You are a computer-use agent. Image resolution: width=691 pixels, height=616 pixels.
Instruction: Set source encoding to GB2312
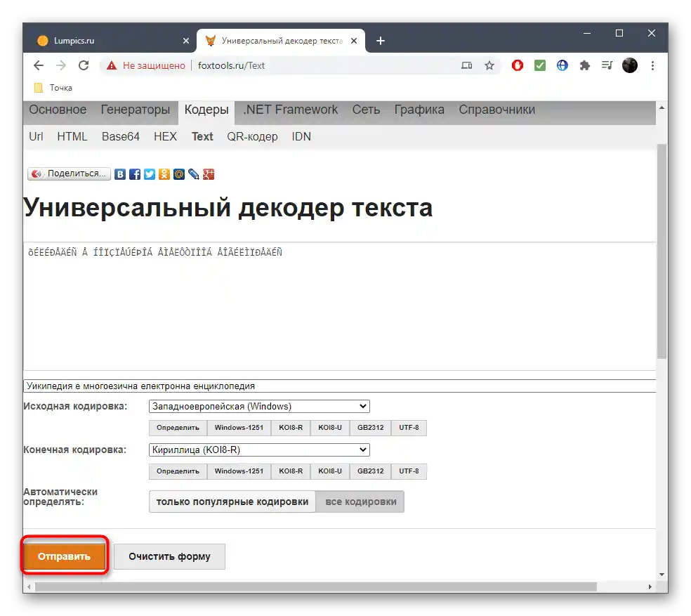(x=371, y=428)
